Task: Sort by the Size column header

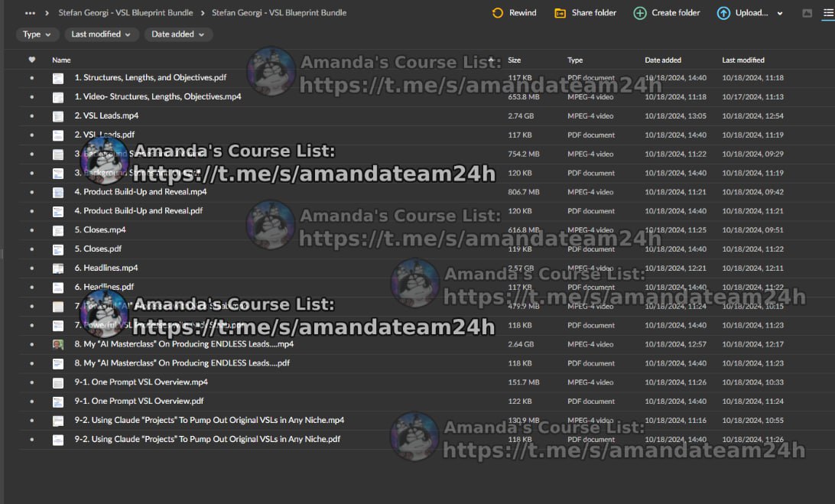Action: (x=515, y=60)
